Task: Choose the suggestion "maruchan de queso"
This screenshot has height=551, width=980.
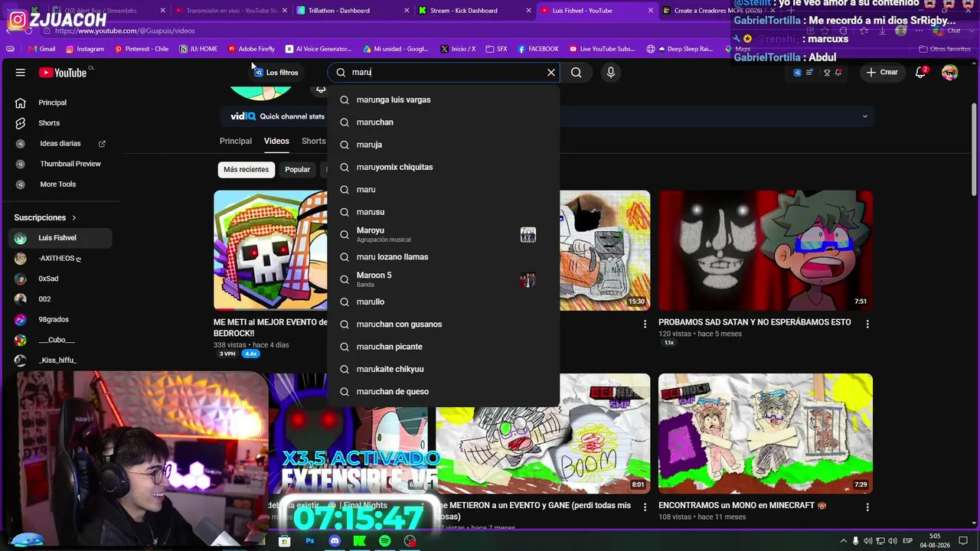Action: click(443, 392)
